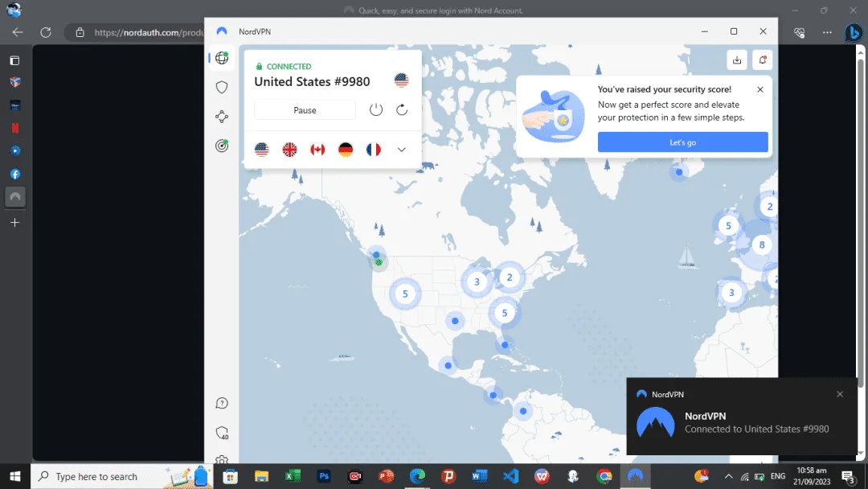Open the browser settings ellipsis menu

827,32
